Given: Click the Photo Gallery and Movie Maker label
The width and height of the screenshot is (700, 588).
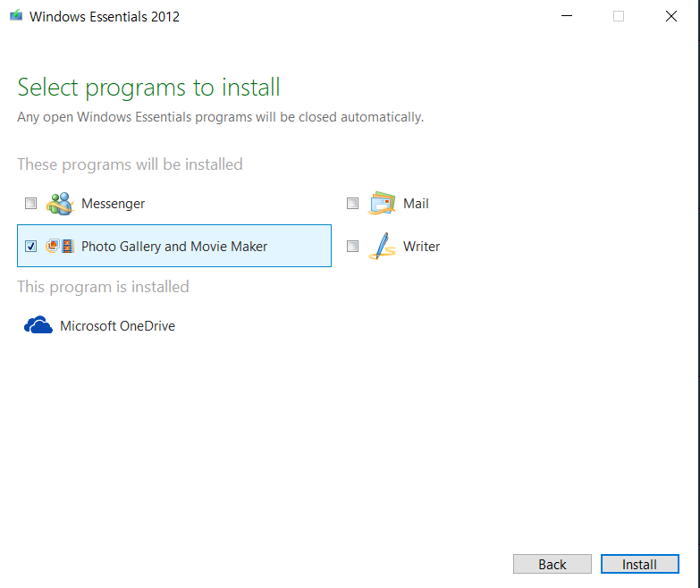Looking at the screenshot, I should 174,247.
